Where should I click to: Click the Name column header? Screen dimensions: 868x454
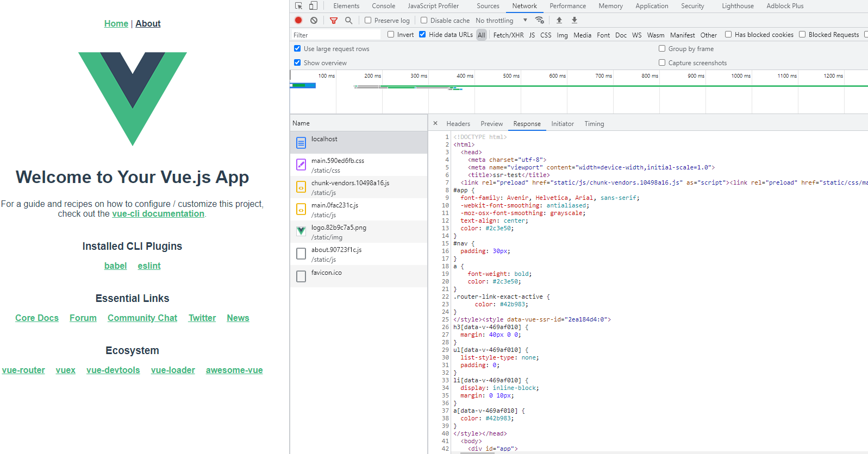point(359,123)
